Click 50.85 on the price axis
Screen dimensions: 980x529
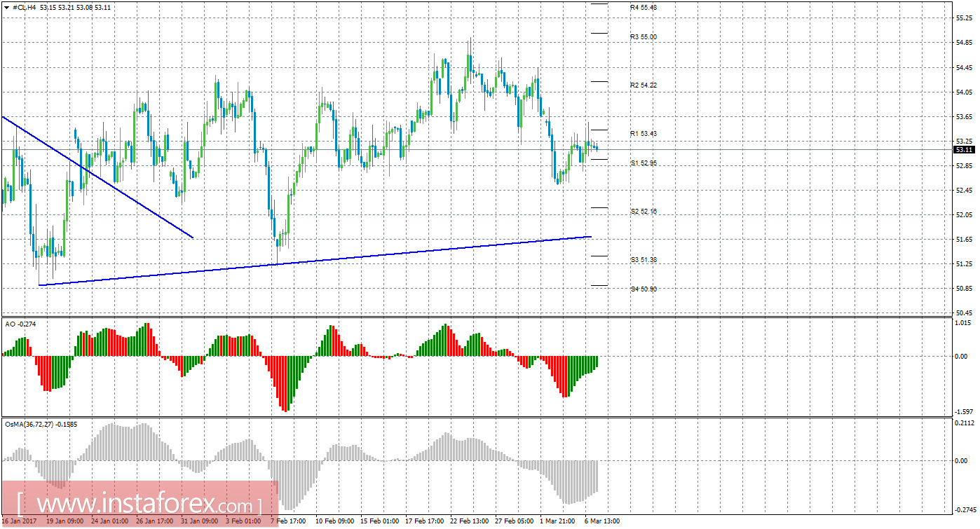click(963, 289)
